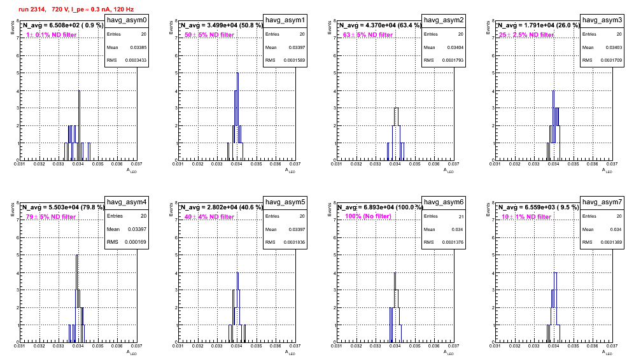The image size is (634, 364).
Task: Click RMS 0.0001793 in havg_asym2 stats
Action: point(444,60)
